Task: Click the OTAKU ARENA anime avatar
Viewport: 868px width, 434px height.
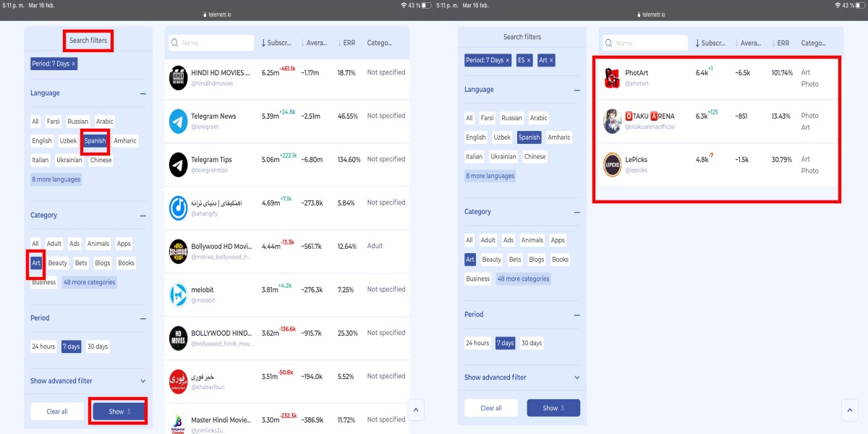Action: tap(612, 122)
